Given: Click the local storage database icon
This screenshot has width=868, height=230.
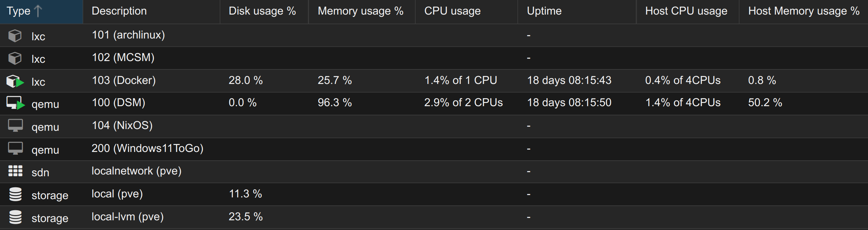Looking at the screenshot, I should click(x=15, y=194).
